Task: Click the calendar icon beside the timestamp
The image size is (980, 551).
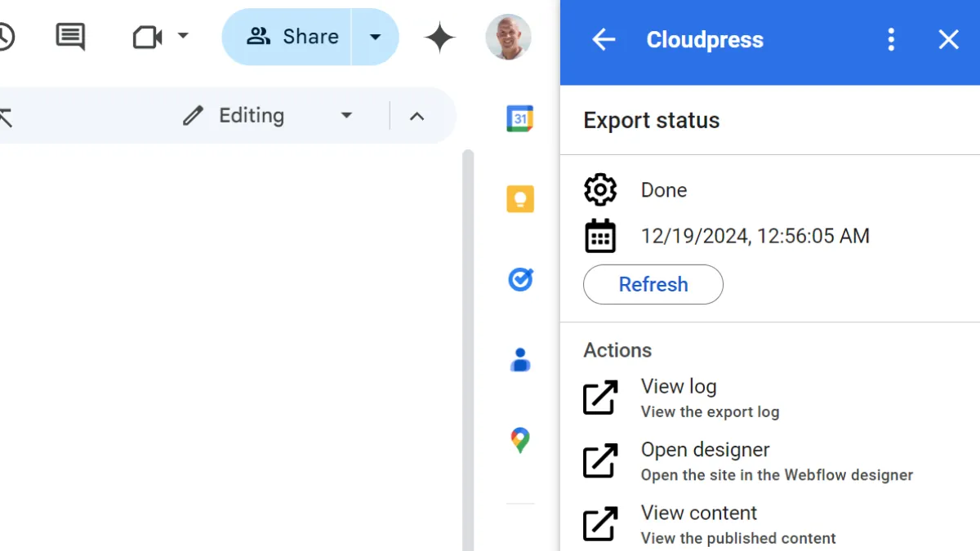Action: tap(600, 236)
